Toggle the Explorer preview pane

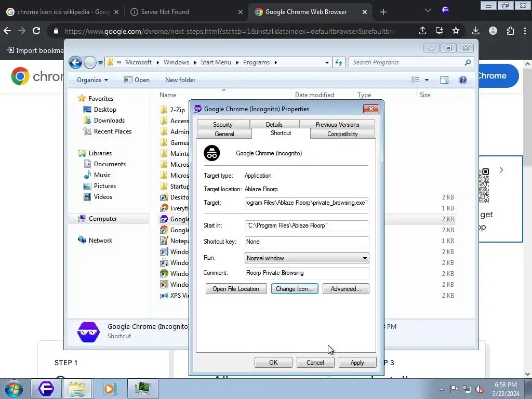pyautogui.click(x=444, y=80)
